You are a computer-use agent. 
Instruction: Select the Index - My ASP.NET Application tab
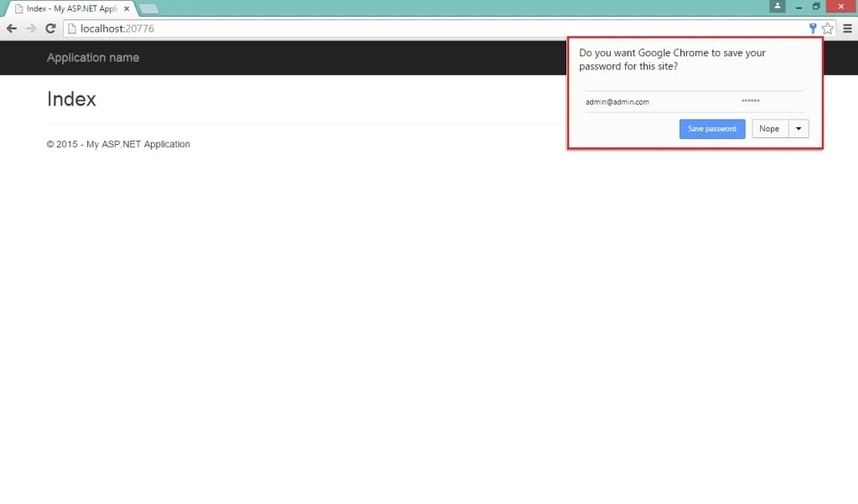(x=71, y=8)
